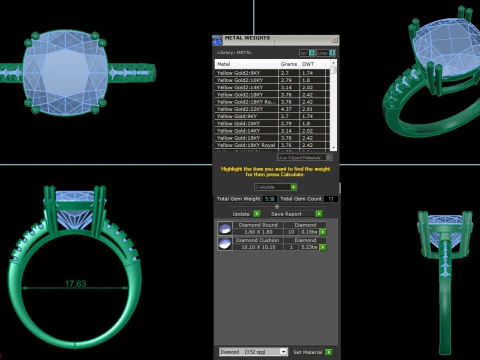This screenshot has height=360, width=480.
Task: Click the green arrow on Diamond Round row
Action: point(323,232)
